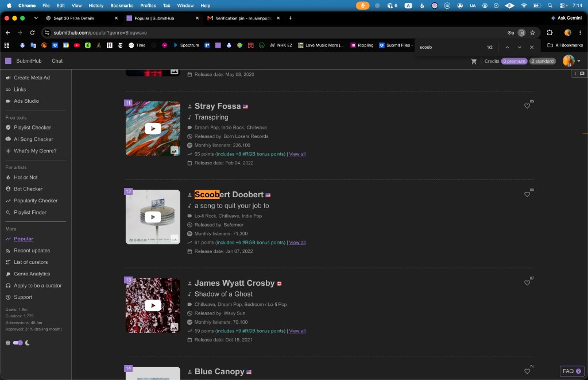Like the James Wyatt Crosby track with heart icon
Image resolution: width=588 pixels, height=380 pixels.
[527, 283]
